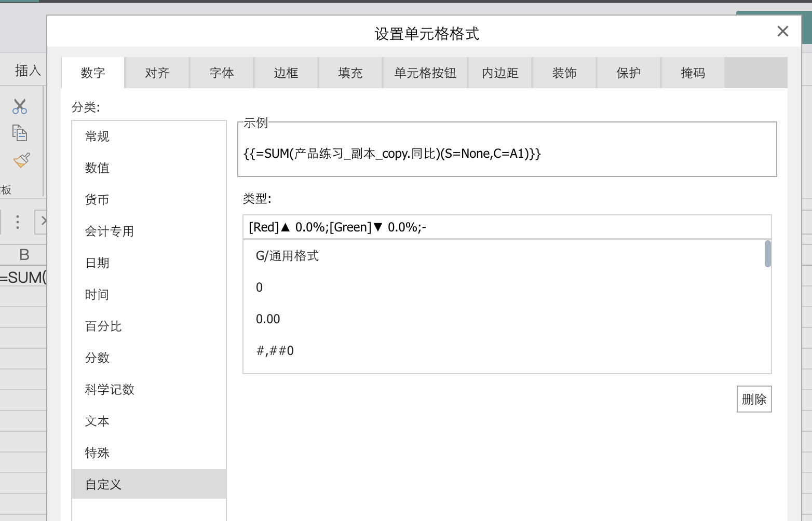Open the three-dot overflow menu icon
Image resolution: width=812 pixels, height=521 pixels.
coord(17,222)
